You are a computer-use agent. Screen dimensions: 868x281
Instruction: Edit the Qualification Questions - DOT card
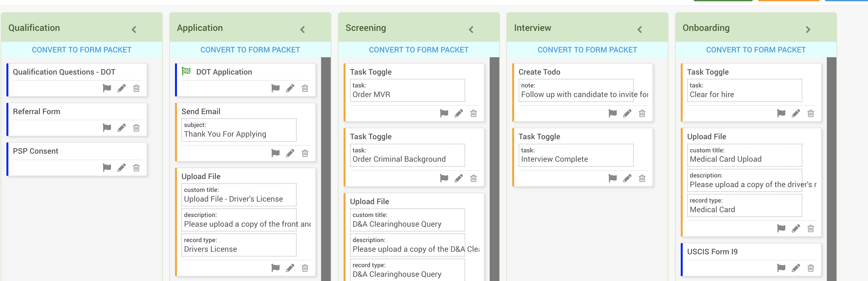pos(122,88)
